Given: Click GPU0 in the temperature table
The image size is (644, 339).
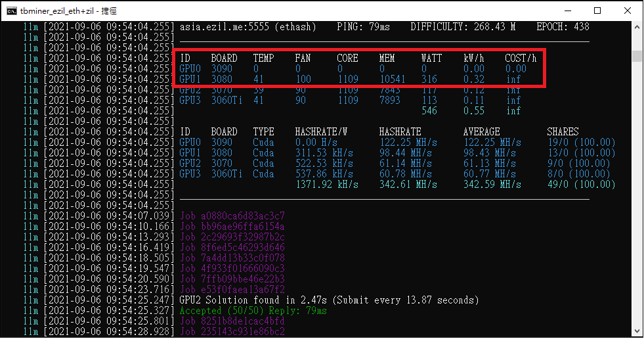Looking at the screenshot, I should click(190, 68).
